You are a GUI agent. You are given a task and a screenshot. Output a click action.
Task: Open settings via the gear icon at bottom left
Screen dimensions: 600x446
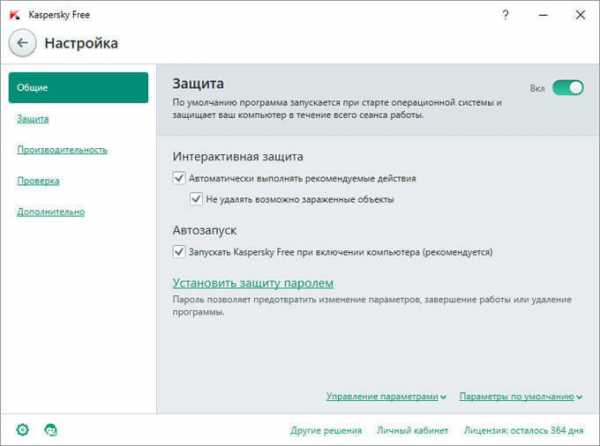pyautogui.click(x=23, y=430)
